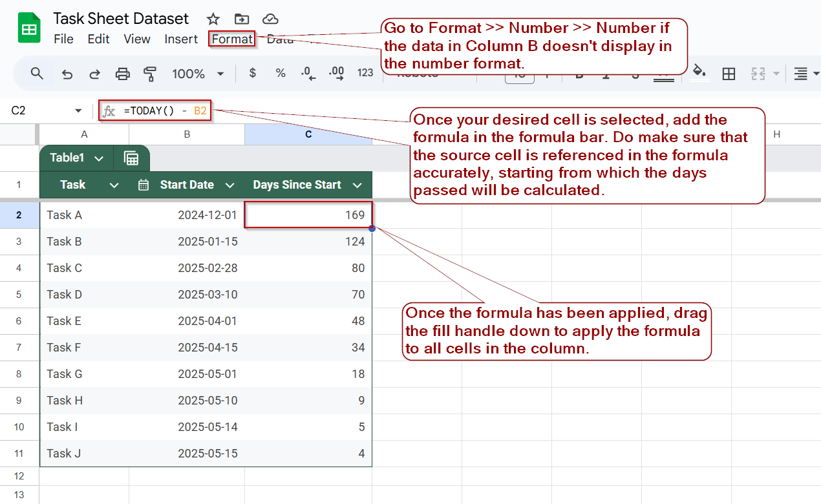Screen dimensions: 821x504
Task: Click the table view grid icon beside Table1
Action: pos(131,158)
